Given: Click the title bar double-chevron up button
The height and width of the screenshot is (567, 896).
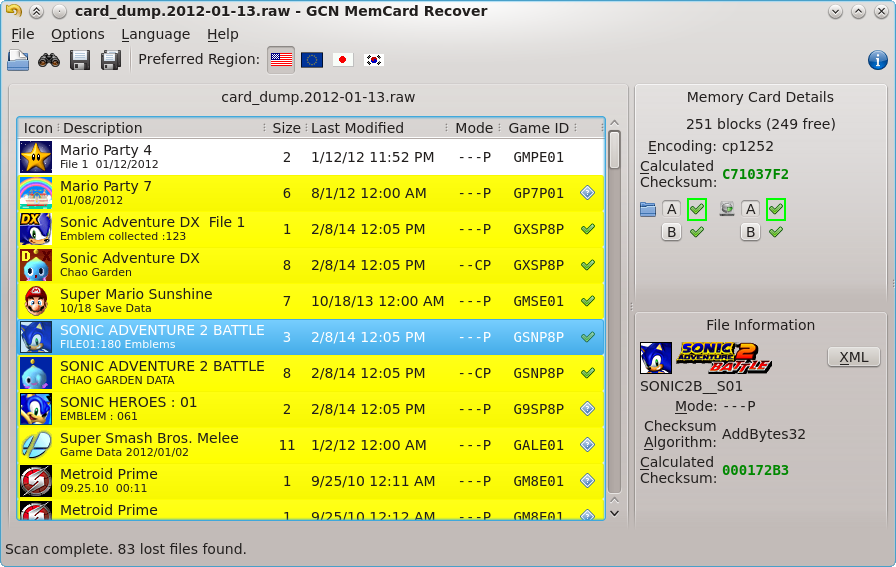Looking at the screenshot, I should (36, 11).
